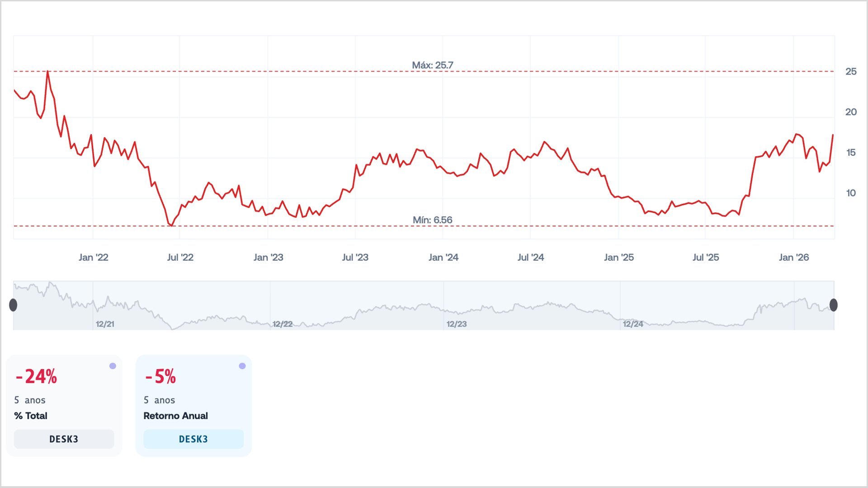This screenshot has width=868, height=488.
Task: Click the 25 value on y-axis
Action: click(x=851, y=71)
